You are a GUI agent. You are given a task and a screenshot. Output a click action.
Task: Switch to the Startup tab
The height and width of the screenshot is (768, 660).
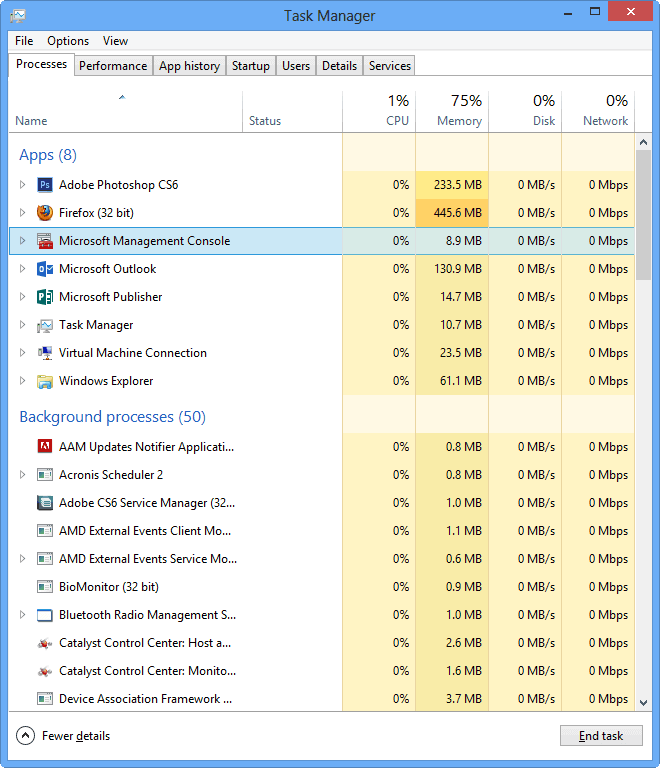[x=251, y=66]
